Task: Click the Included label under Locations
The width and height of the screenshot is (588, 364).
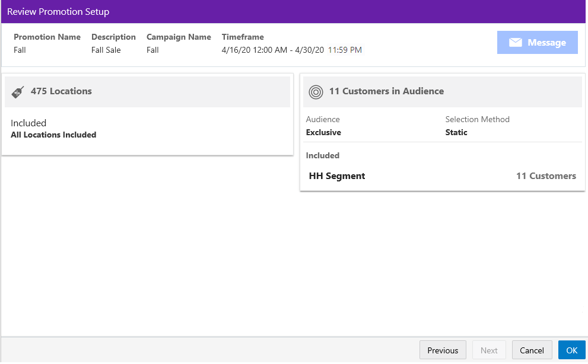Action: tap(28, 123)
